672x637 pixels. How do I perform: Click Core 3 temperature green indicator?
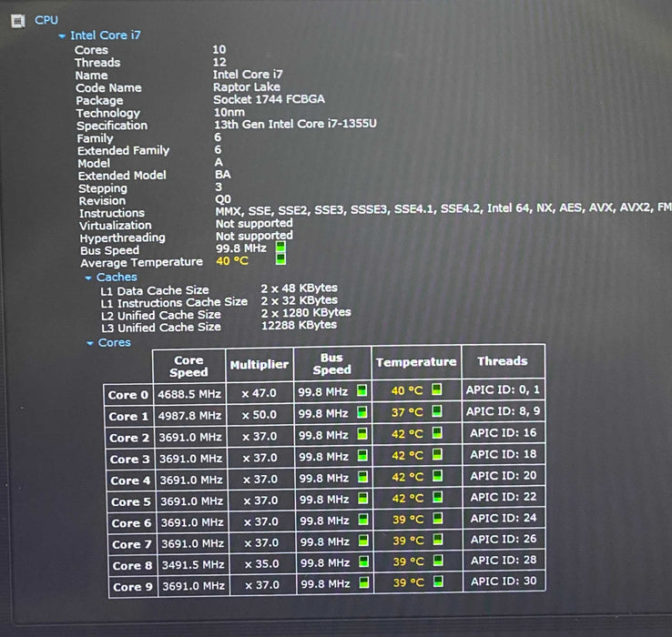(x=437, y=454)
